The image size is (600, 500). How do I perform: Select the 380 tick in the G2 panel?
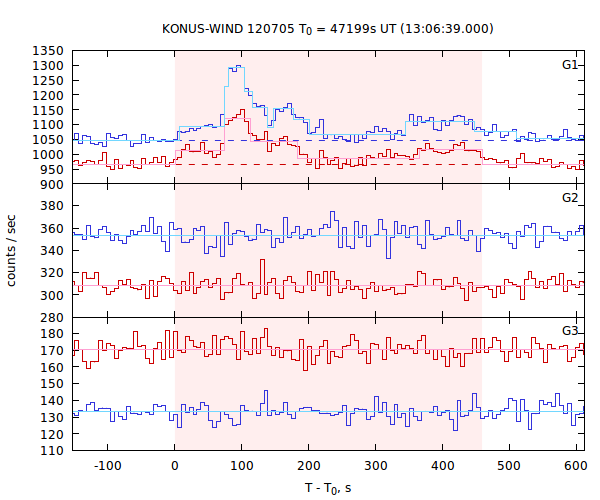52,206
